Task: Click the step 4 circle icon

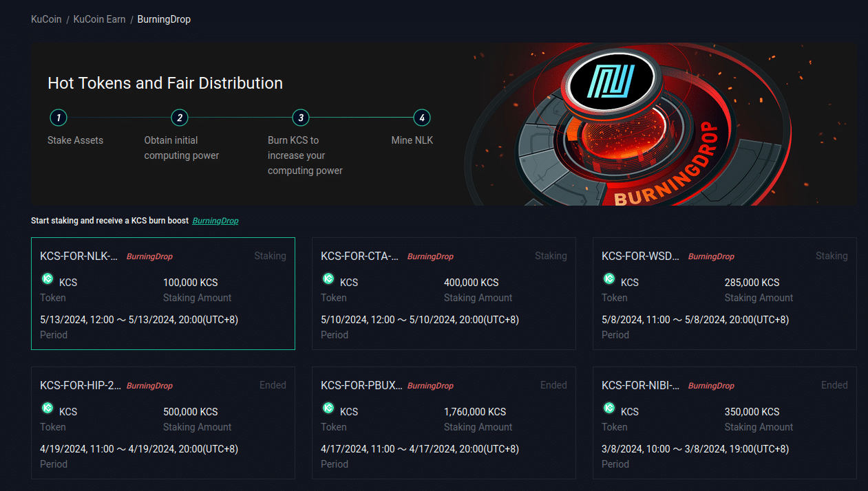Action: point(421,118)
